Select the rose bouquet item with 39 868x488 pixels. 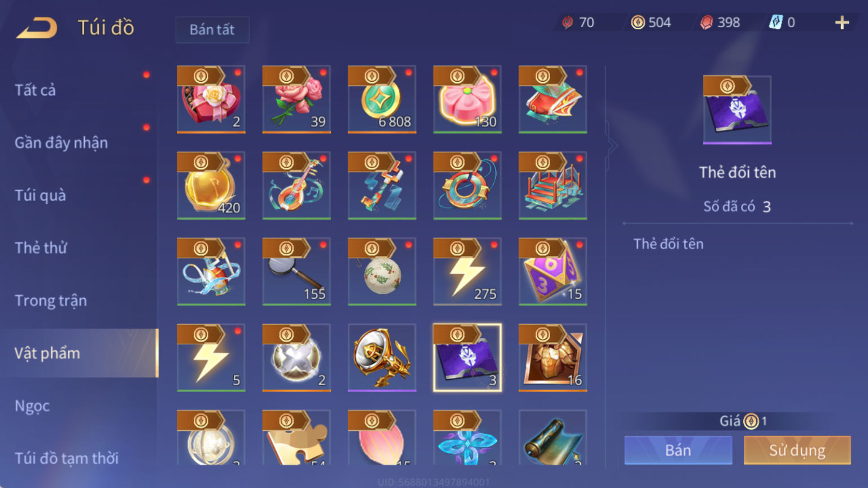tap(296, 99)
